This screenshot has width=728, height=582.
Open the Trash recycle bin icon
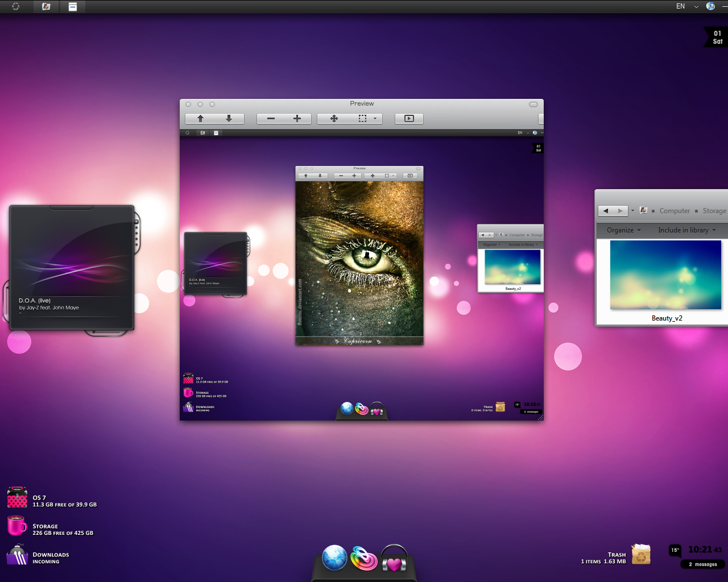click(641, 554)
